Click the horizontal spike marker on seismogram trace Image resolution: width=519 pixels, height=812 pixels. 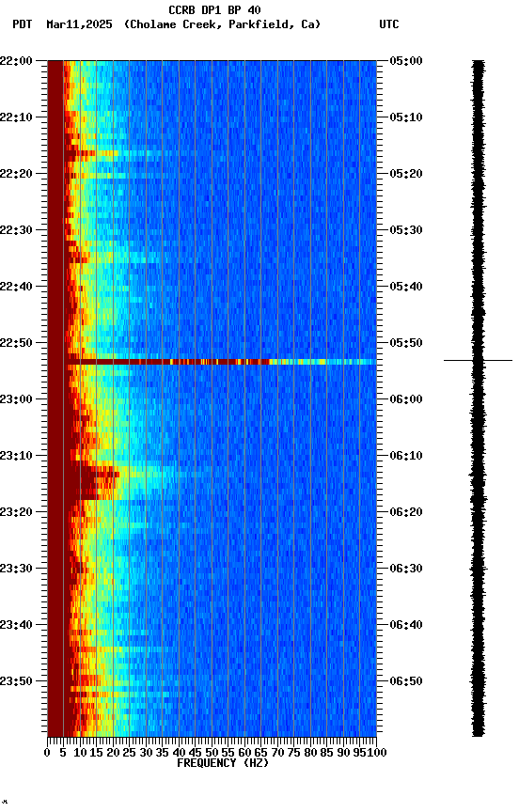tap(478, 361)
